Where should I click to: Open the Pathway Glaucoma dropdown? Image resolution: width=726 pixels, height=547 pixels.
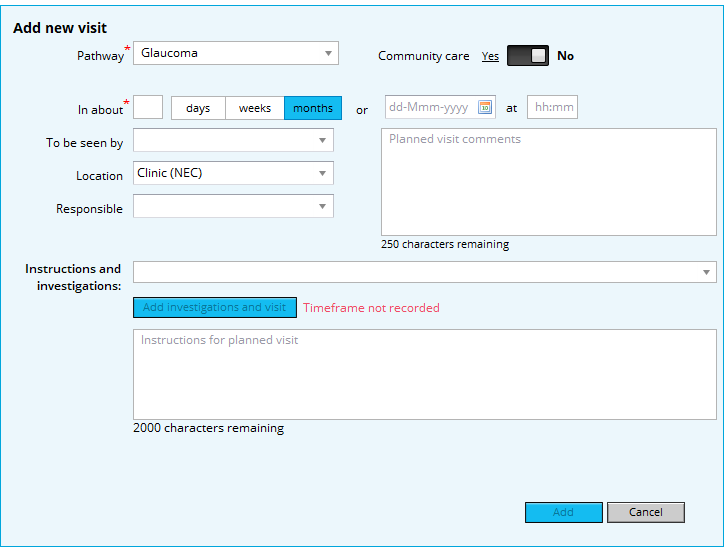click(x=235, y=53)
